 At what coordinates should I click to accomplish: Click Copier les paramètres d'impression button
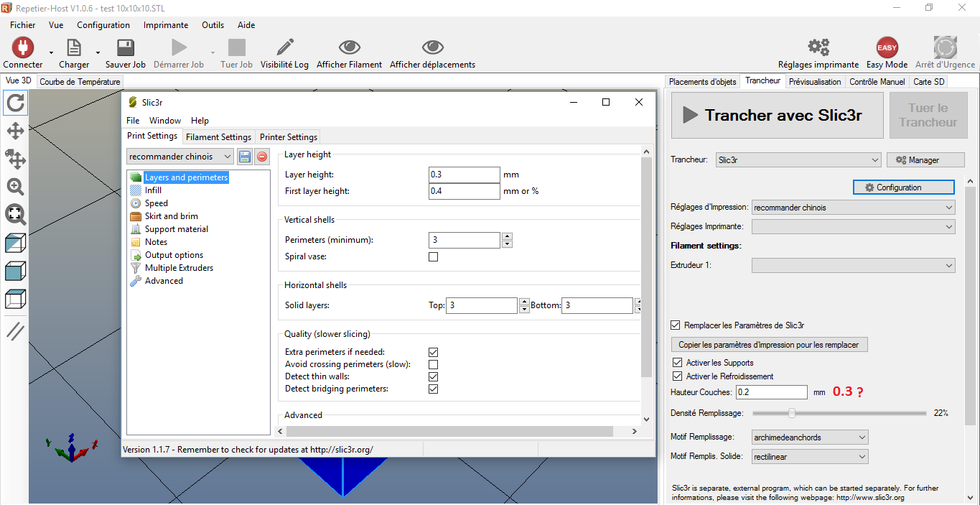point(769,345)
